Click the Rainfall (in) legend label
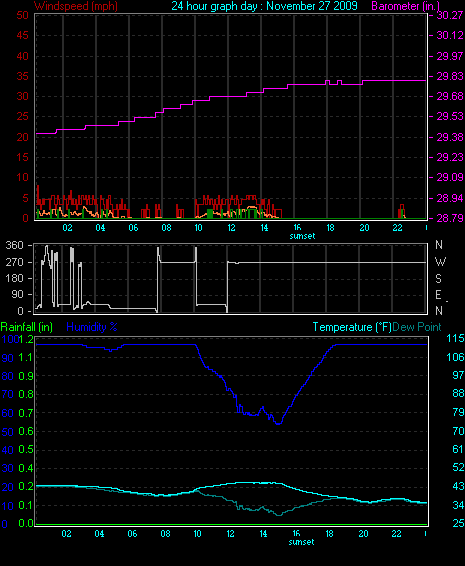The height and width of the screenshot is (566, 465). [x=27, y=327]
